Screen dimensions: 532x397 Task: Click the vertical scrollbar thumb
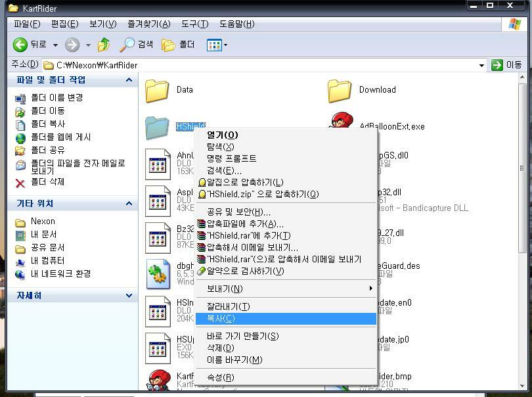point(522,168)
